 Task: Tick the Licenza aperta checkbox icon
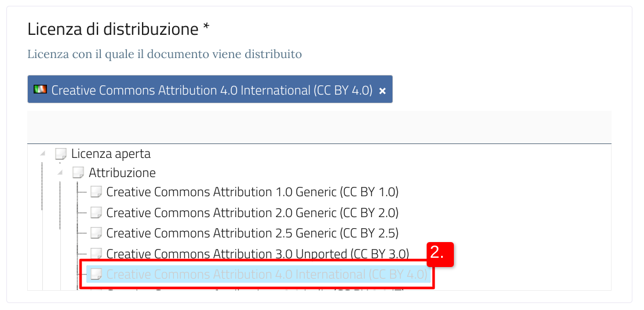click(x=60, y=154)
